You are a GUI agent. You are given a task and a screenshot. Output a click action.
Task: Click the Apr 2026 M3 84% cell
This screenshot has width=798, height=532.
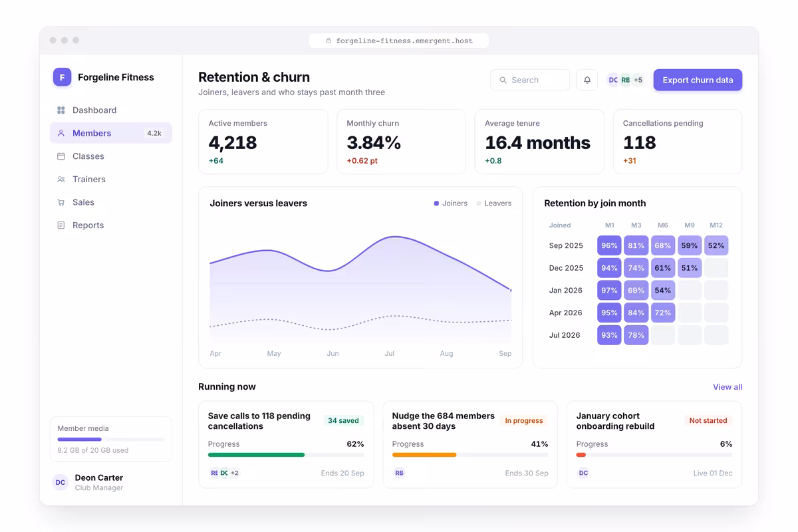pyautogui.click(x=636, y=313)
